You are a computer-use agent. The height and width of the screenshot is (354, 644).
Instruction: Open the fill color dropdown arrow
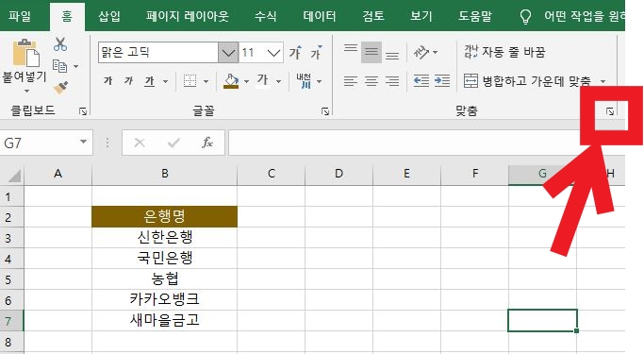click(246, 81)
